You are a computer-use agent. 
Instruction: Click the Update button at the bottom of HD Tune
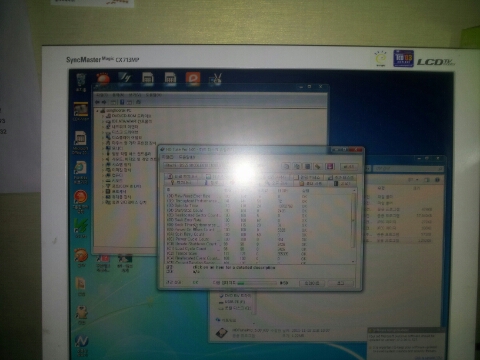tap(312, 283)
